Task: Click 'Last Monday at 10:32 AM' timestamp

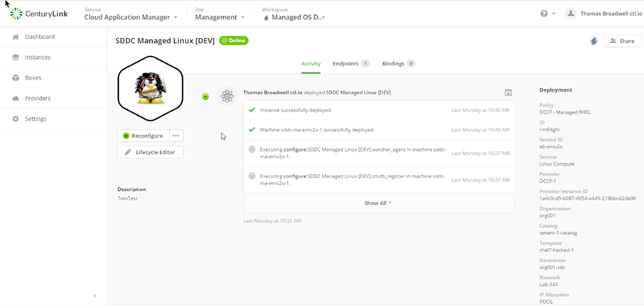Action: click(272, 221)
